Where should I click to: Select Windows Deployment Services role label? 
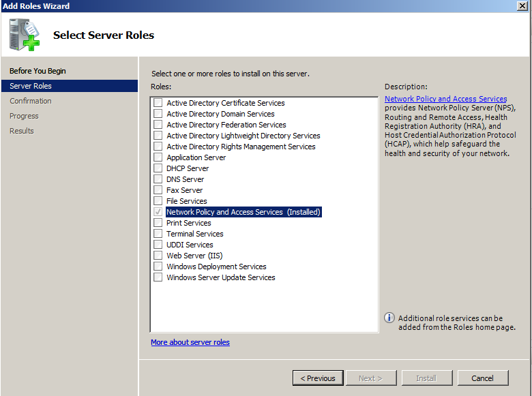(216, 266)
